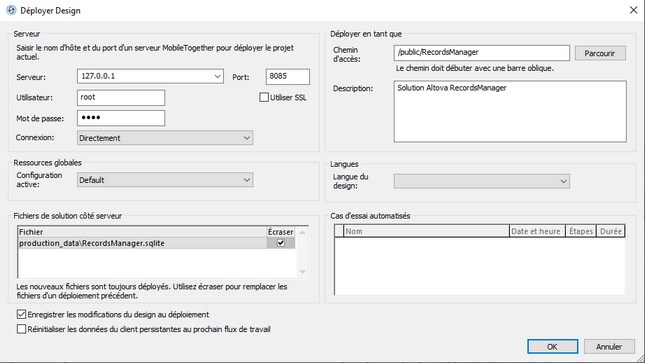The width and height of the screenshot is (645, 363).
Task: Click the Description text area
Action: pos(510,112)
